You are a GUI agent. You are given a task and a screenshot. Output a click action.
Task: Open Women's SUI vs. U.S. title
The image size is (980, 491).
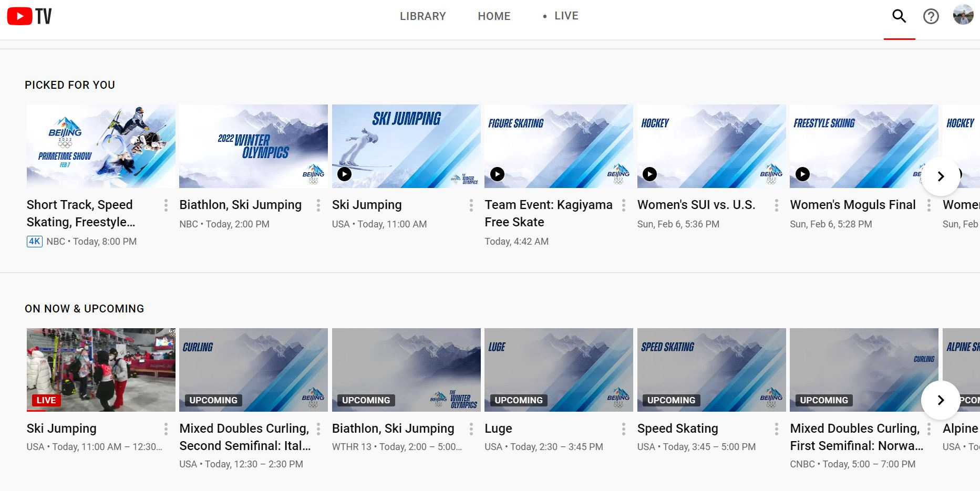(696, 205)
